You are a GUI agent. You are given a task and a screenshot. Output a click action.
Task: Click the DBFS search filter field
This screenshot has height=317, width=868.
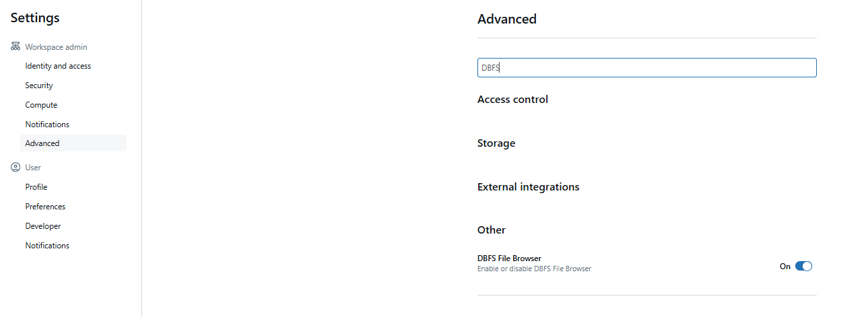click(x=646, y=67)
